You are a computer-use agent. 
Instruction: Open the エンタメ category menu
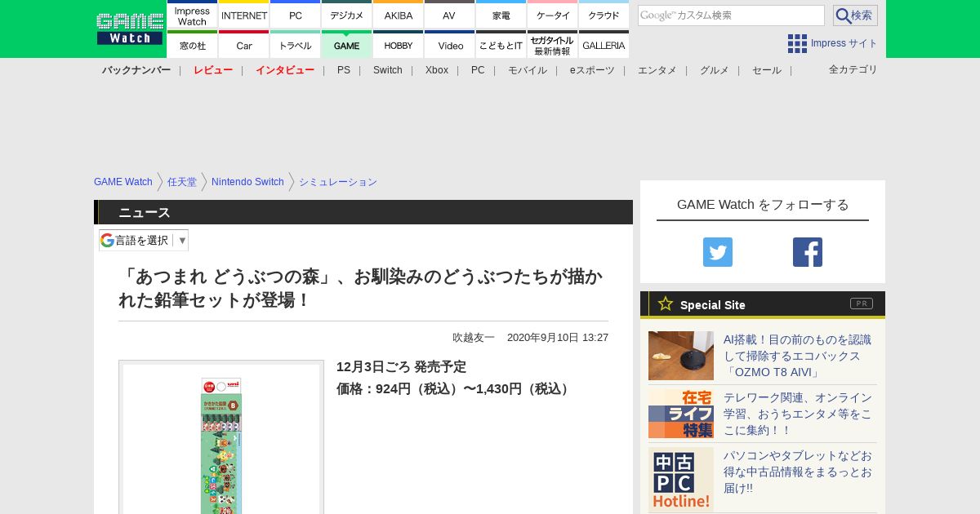pyautogui.click(x=657, y=70)
